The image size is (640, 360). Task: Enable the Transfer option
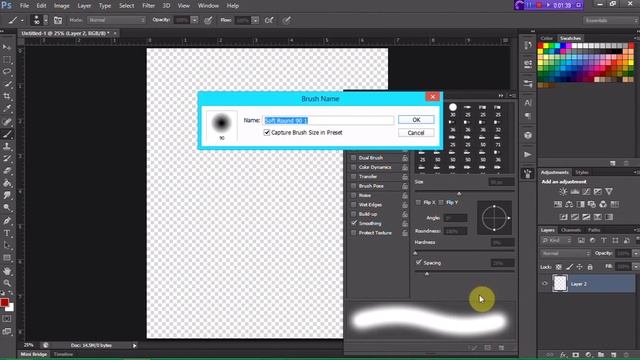click(354, 176)
